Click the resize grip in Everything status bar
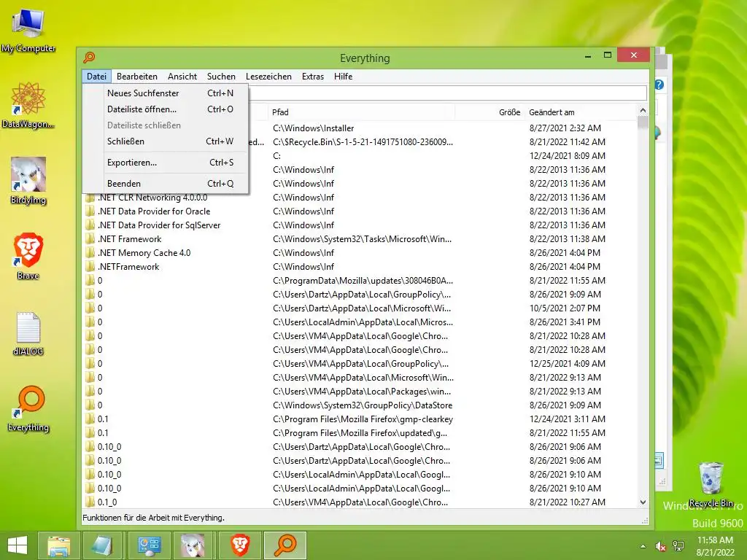 click(645, 521)
